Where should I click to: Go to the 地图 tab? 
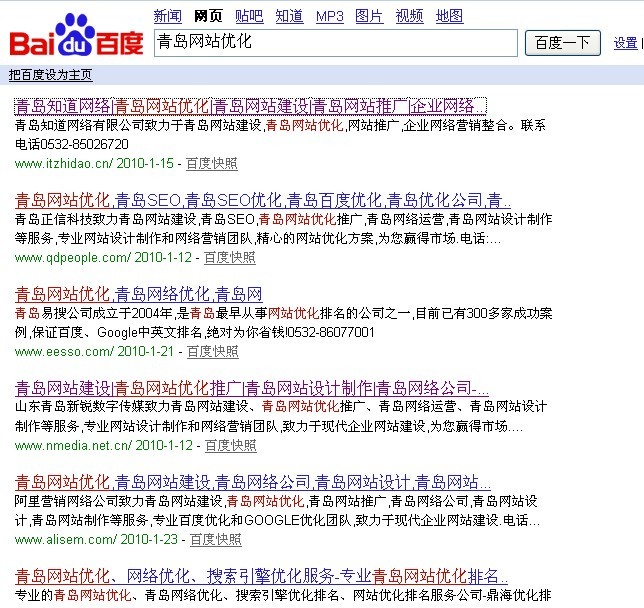pyautogui.click(x=449, y=16)
